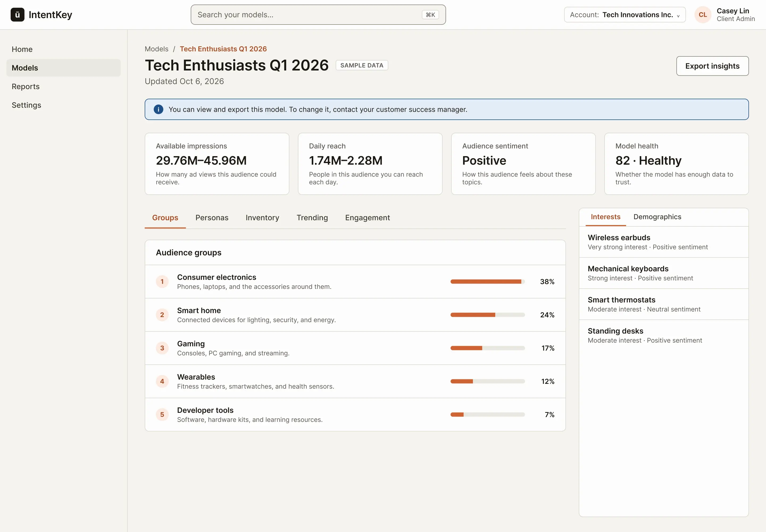Click the info icon in the blue banner
The width and height of the screenshot is (766, 532).
coord(158,109)
